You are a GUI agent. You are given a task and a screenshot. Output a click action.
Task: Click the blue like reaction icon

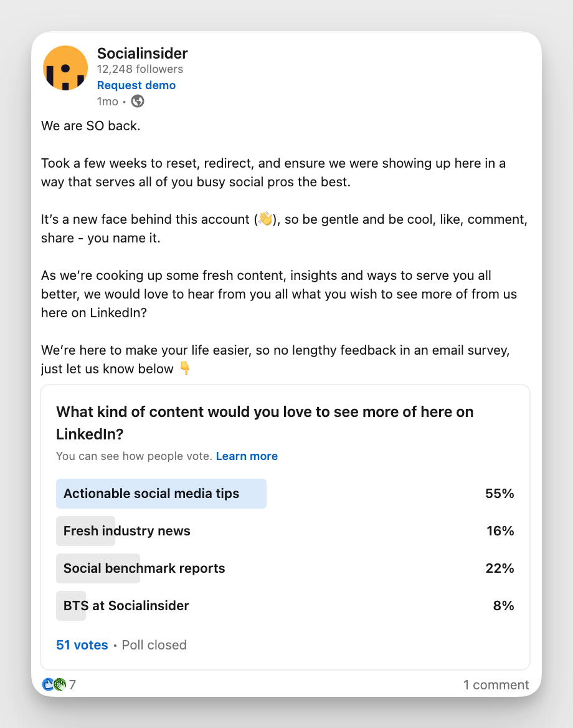click(x=47, y=684)
